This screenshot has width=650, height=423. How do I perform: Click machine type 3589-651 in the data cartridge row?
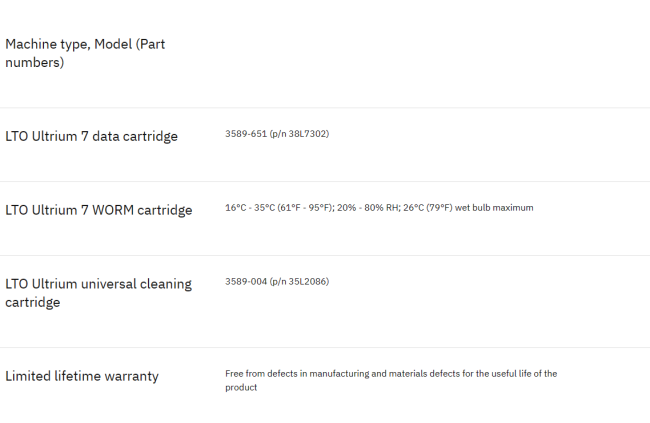click(246, 134)
